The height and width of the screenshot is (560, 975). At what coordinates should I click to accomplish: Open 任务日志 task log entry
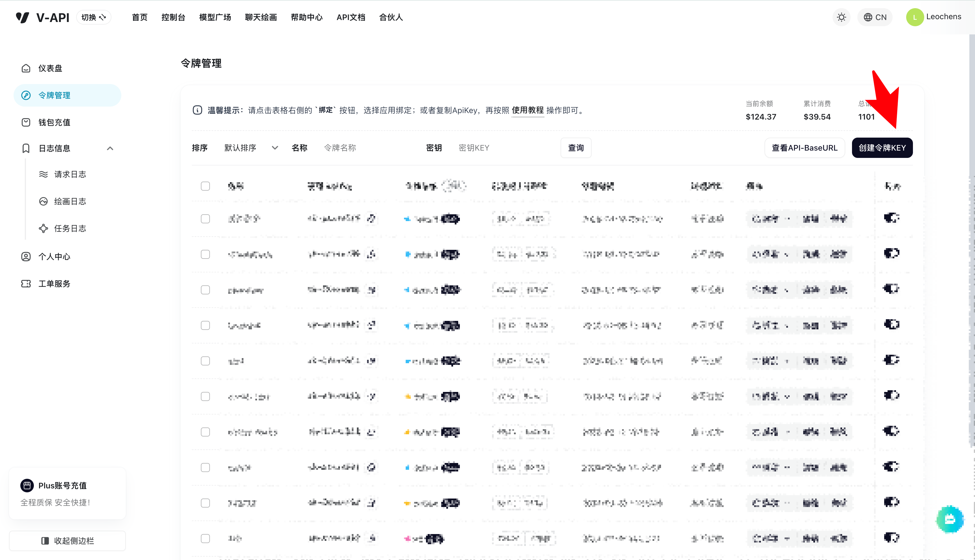[x=70, y=228]
